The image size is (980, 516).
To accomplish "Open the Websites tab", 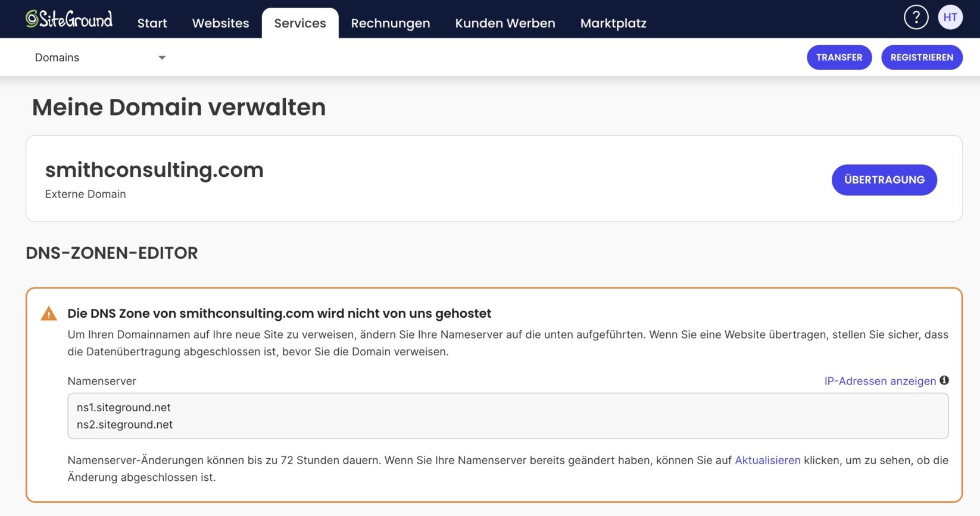I will (221, 23).
